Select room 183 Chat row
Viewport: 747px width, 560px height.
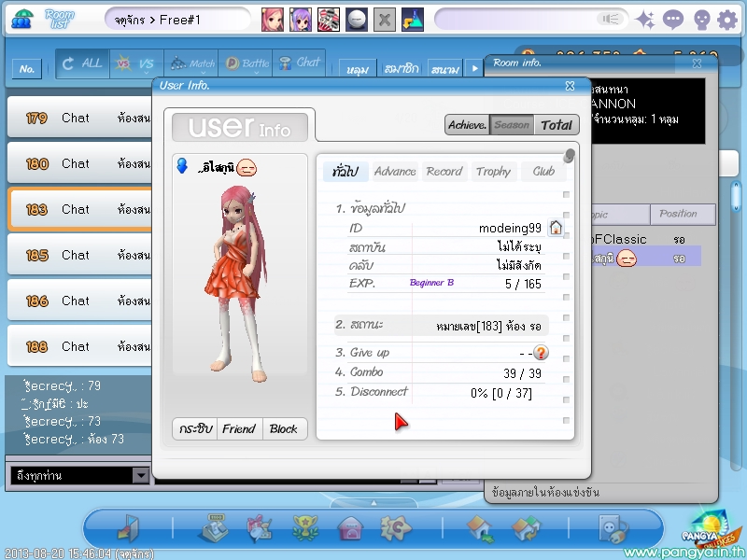pyautogui.click(x=79, y=209)
